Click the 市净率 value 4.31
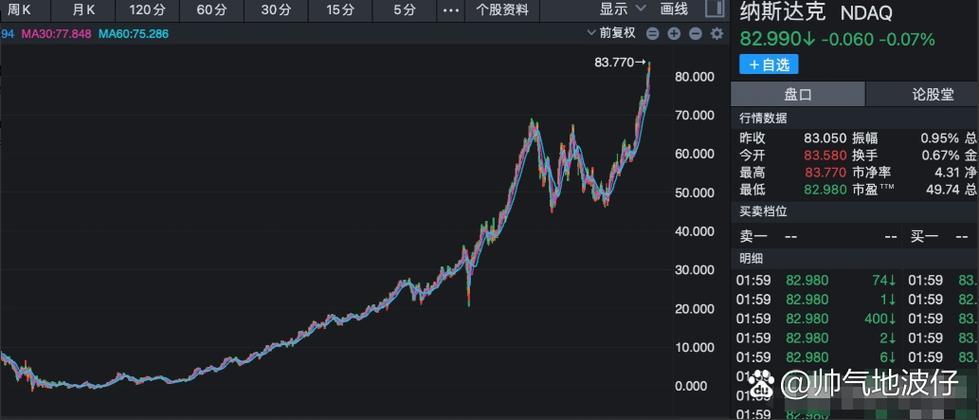979x420 pixels. click(x=945, y=172)
